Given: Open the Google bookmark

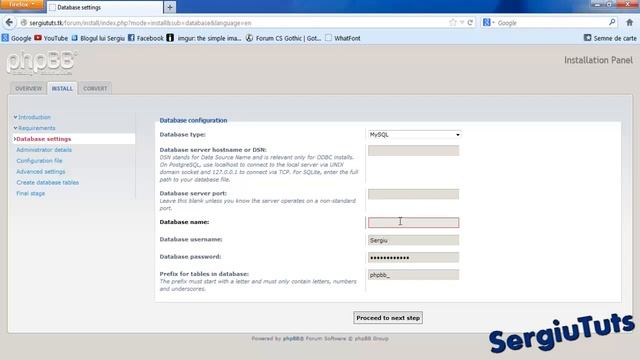Looking at the screenshot, I should [x=16, y=38].
